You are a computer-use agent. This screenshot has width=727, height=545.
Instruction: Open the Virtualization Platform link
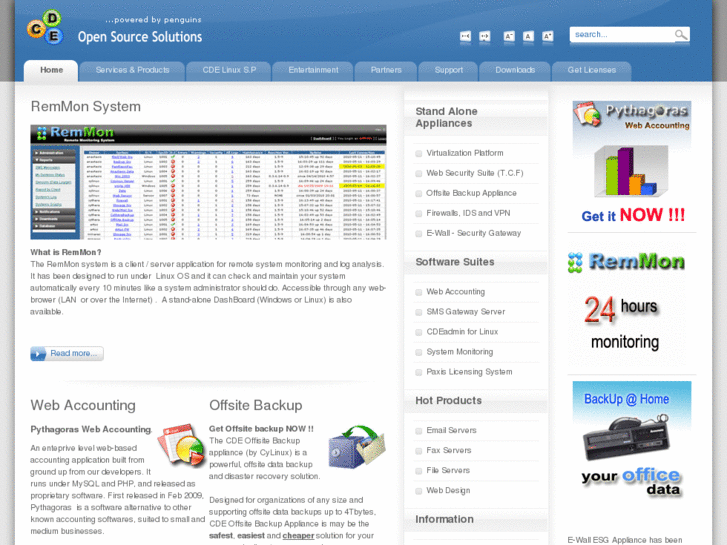tap(465, 153)
